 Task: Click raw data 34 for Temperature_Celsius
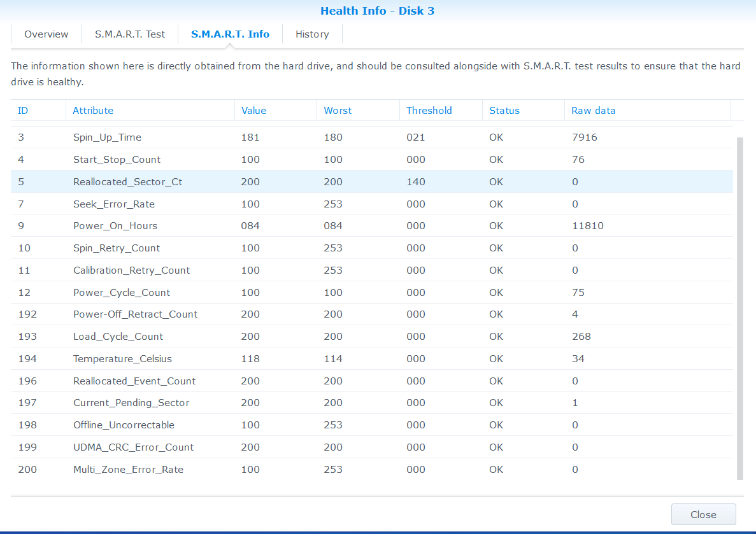pos(578,358)
